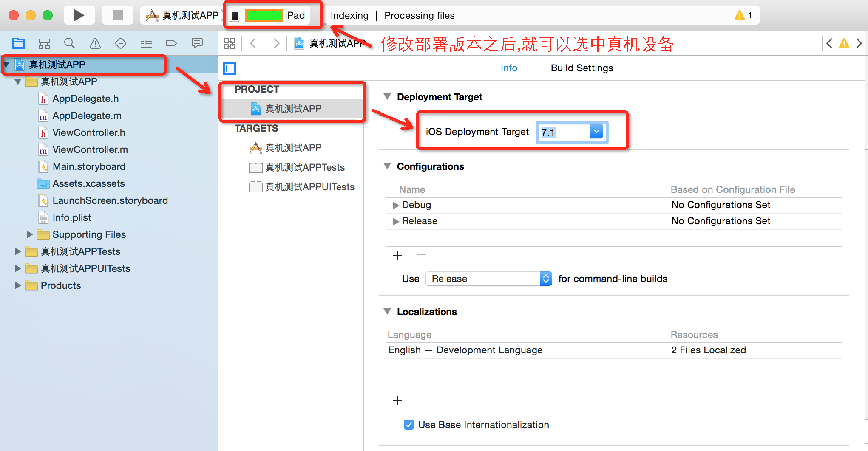Toggle the project and targets list sidebar
Screen dimensions: 868x451
tap(230, 68)
